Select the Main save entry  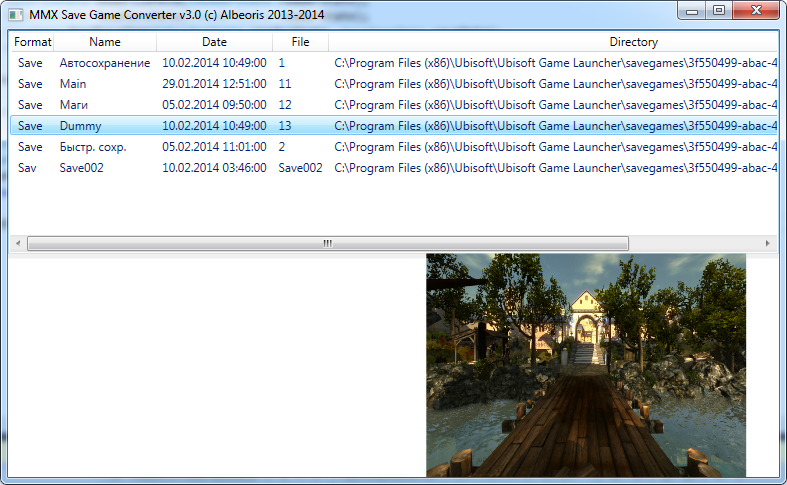pyautogui.click(x=394, y=84)
